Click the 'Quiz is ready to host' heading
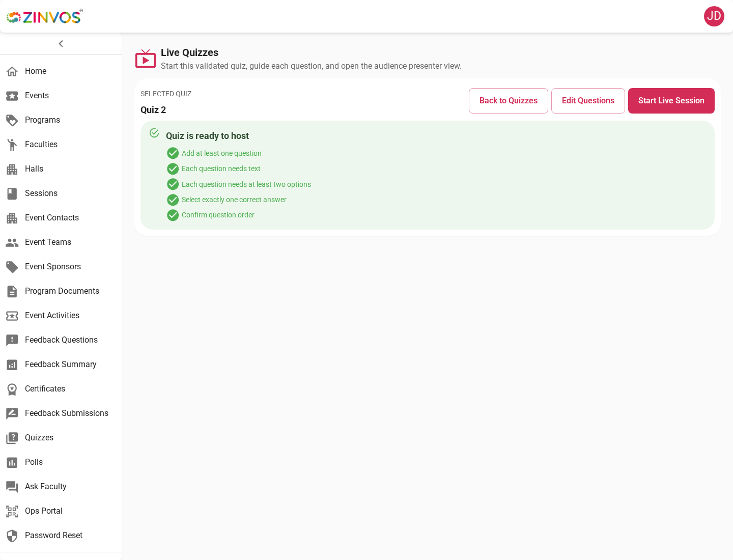733x560 pixels. (207, 136)
